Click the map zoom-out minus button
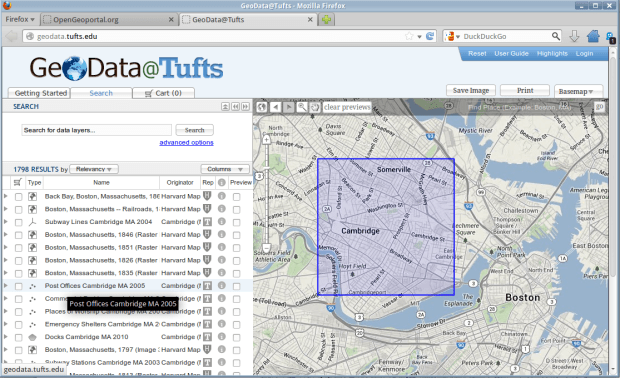This screenshot has height=378, width=620. [x=267, y=249]
